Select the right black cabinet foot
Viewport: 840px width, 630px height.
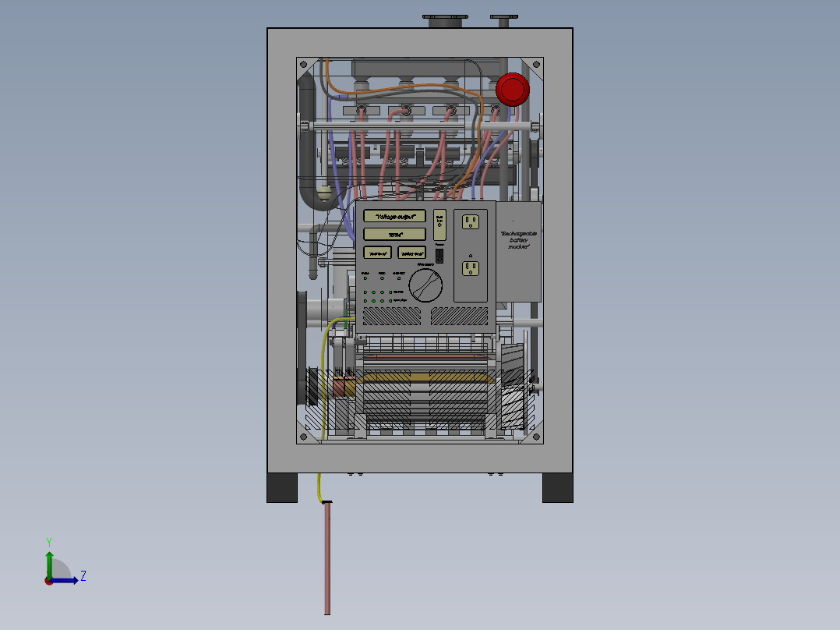pos(558,487)
